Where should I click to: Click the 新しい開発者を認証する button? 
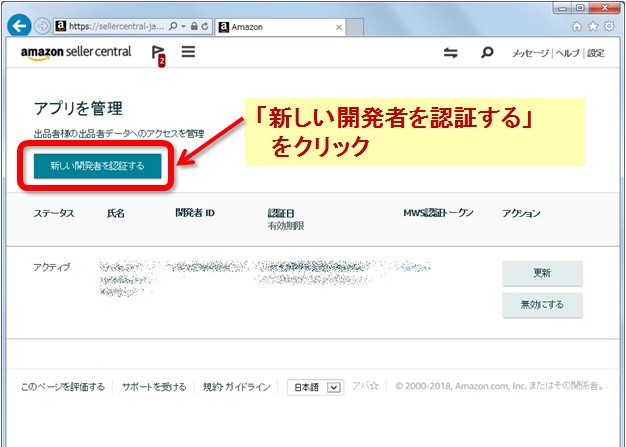97,166
